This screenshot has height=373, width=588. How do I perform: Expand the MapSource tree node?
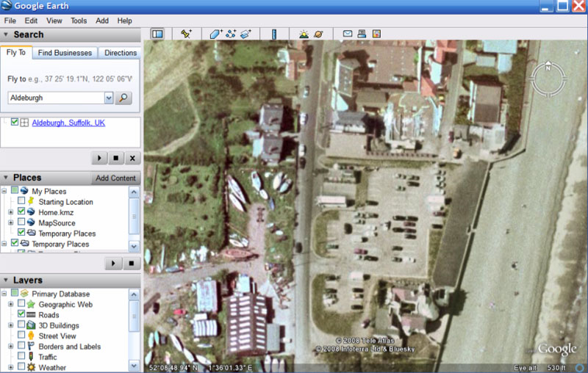tap(10, 222)
